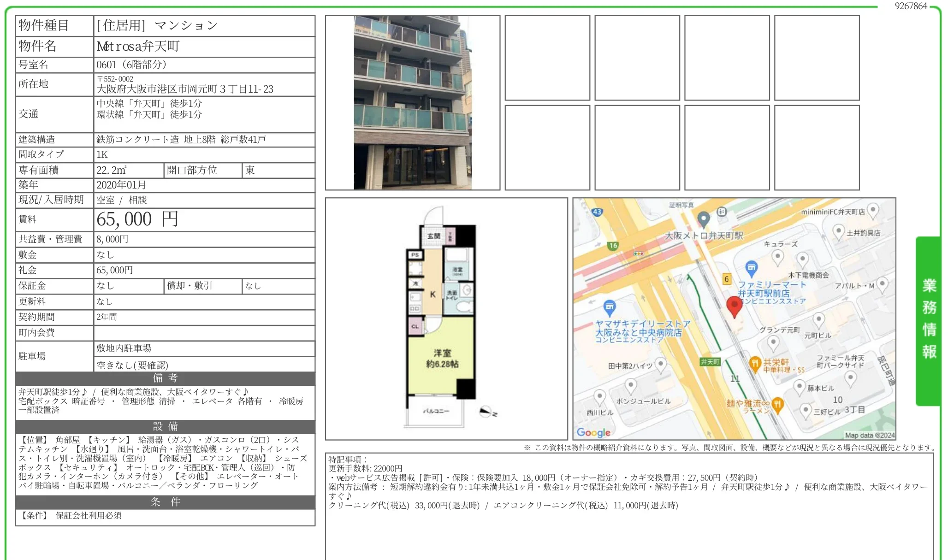Image resolution: width=948 pixels, height=560 pixels.
Task: Click exit 6 yellow marker on map
Action: click(x=727, y=279)
